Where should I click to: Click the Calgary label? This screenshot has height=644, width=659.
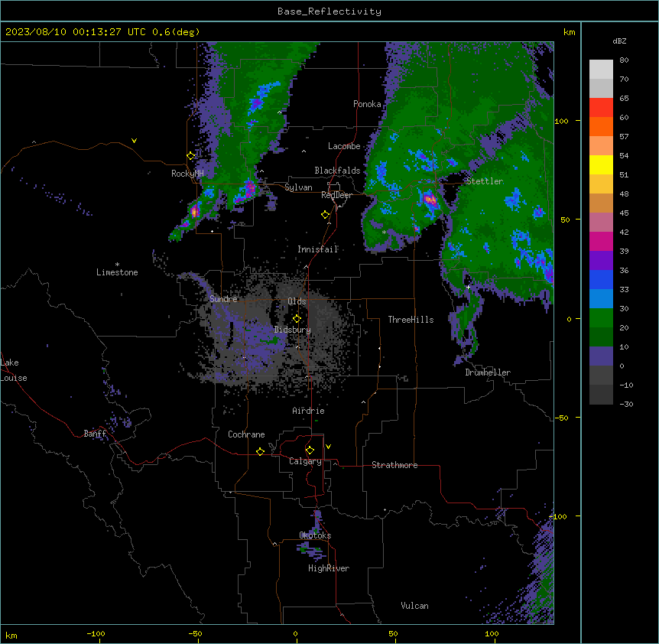point(305,461)
